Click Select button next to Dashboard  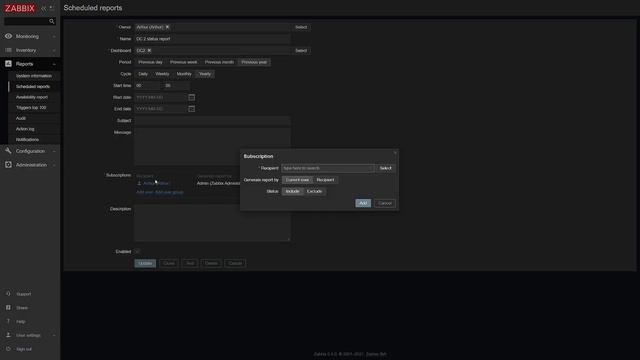301,51
